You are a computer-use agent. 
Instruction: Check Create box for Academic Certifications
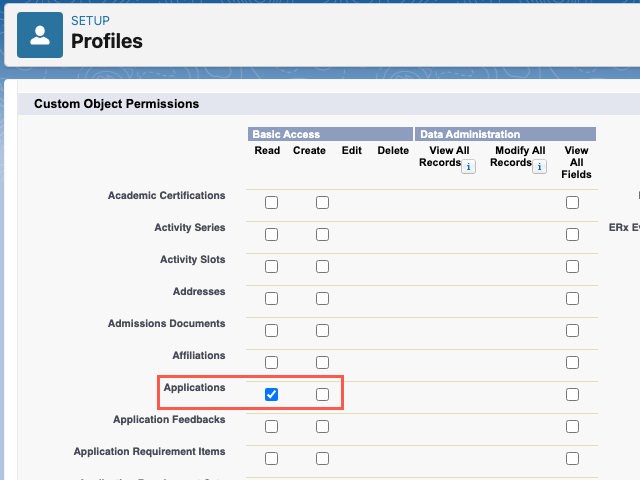322,203
